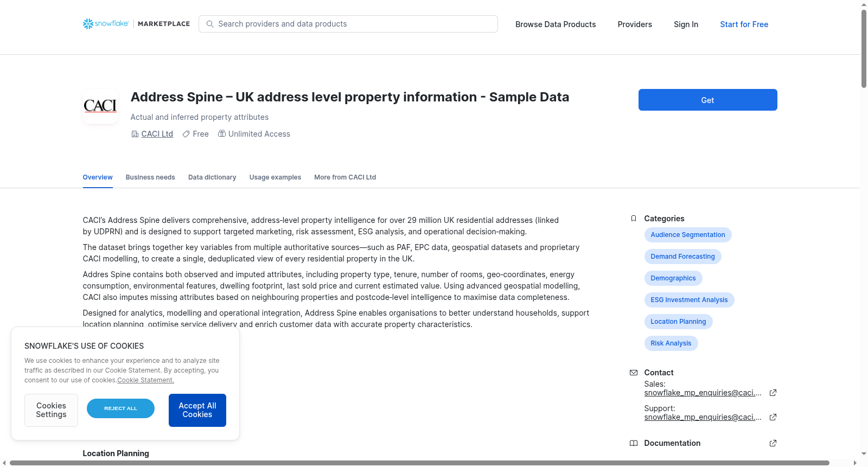Open the Cookie Statement link
This screenshot has height=467, width=868.
145,380
